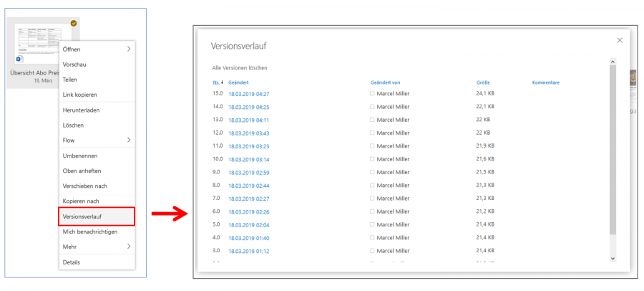This screenshot has height=291, width=644.
Task: Click scrollbar down arrow in Versionsverlauf
Action: [613, 258]
